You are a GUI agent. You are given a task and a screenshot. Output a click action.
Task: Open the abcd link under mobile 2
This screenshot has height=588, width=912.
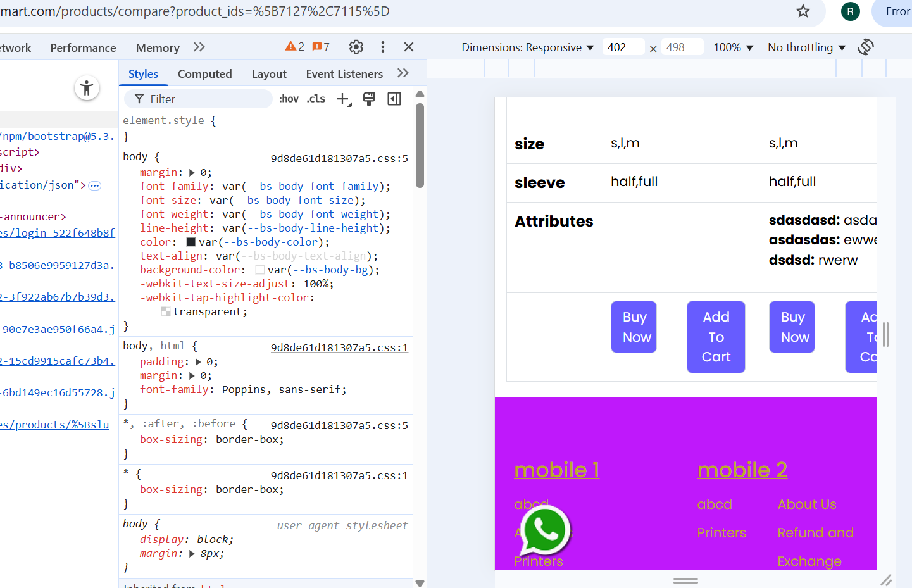[x=715, y=504]
